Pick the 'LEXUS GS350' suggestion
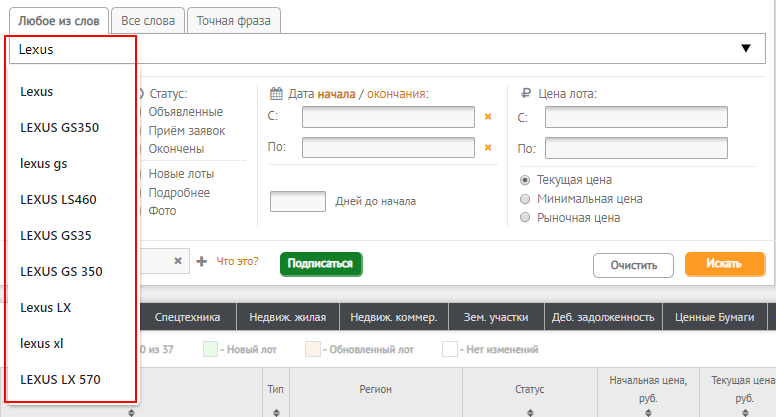Screen dimensions: 776x417 tap(59, 128)
